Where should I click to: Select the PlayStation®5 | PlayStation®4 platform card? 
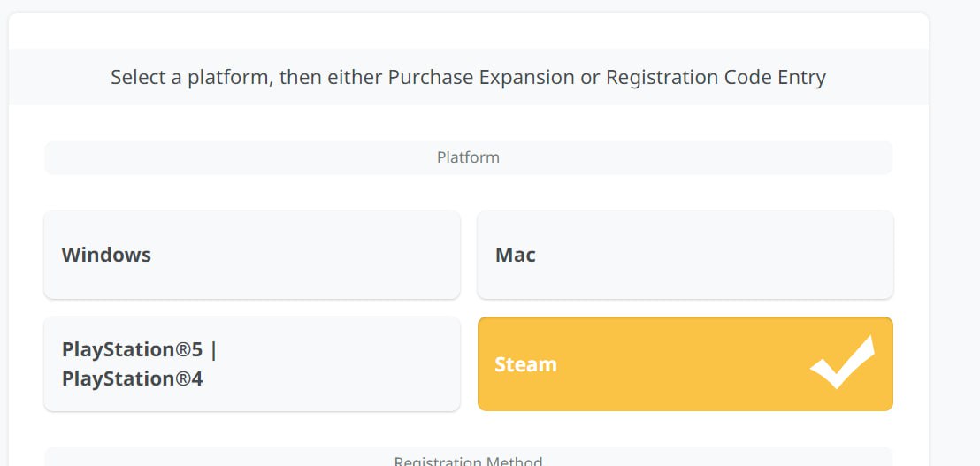pos(251,363)
